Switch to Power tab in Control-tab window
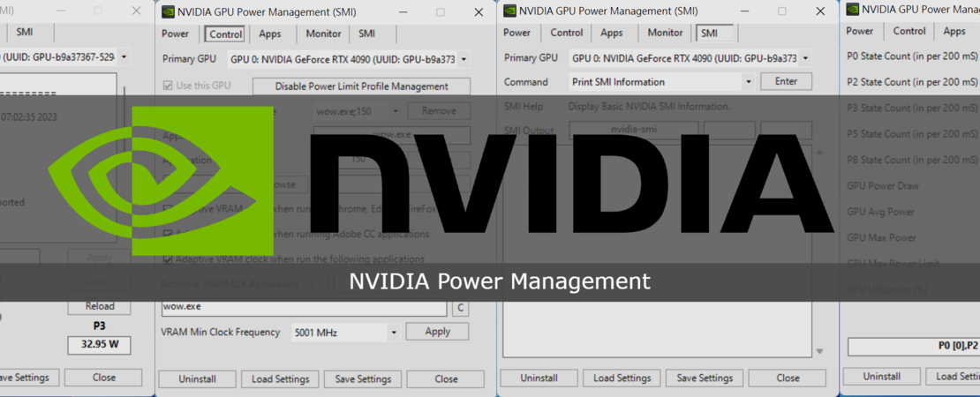The width and height of the screenshot is (980, 397). tap(175, 34)
